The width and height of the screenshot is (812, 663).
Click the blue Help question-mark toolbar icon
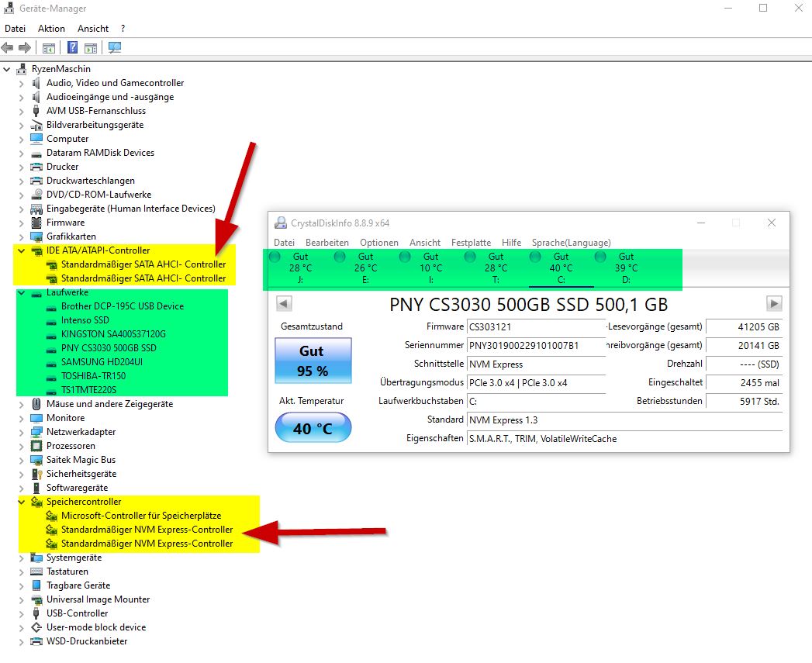(x=72, y=47)
